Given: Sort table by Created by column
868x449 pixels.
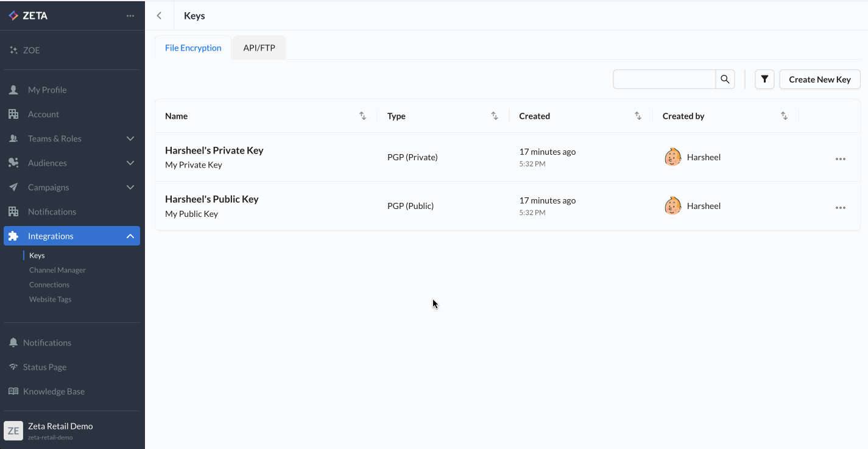Looking at the screenshot, I should click(784, 116).
